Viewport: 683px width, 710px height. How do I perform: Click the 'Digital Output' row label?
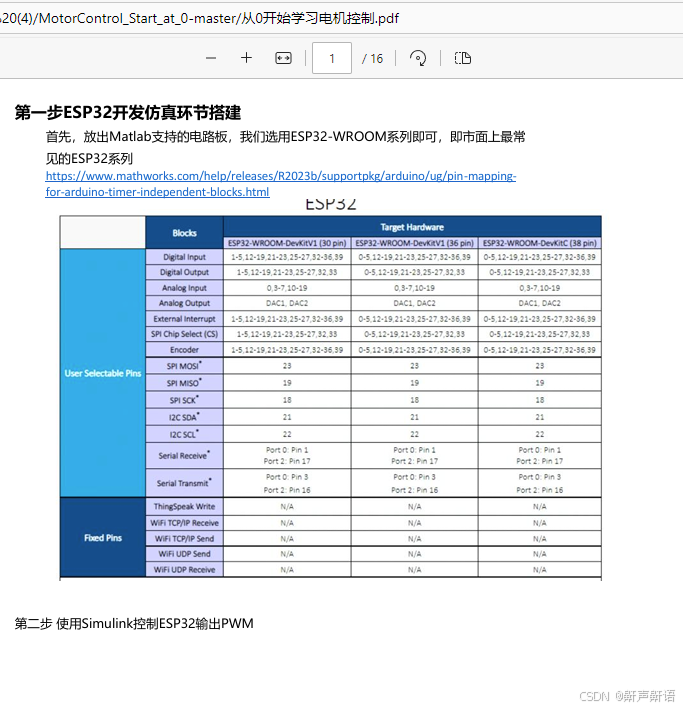pos(184,272)
